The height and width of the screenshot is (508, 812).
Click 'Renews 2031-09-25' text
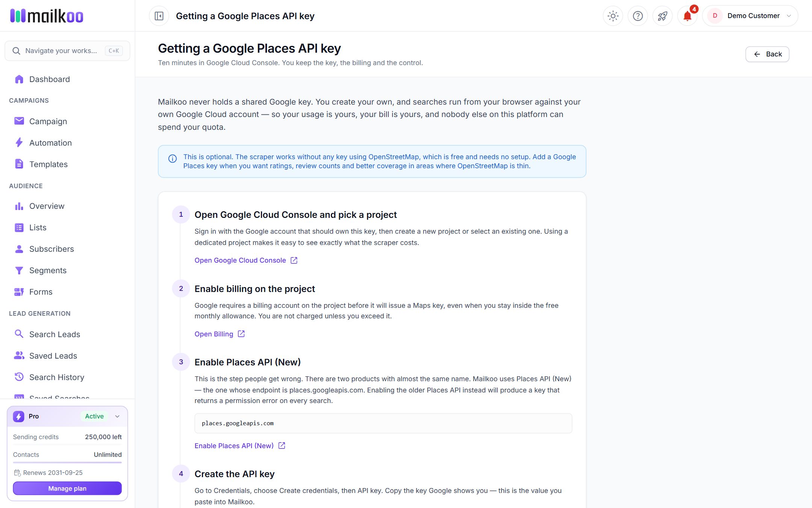coord(53,473)
